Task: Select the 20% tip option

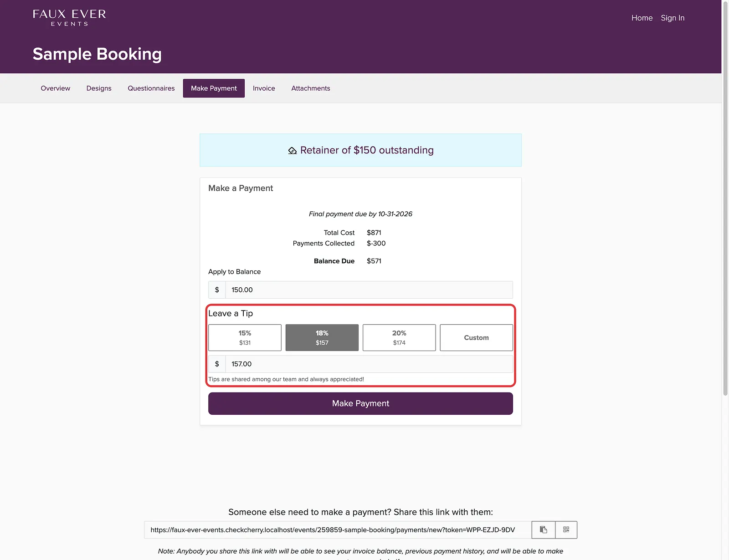Action: (x=399, y=337)
